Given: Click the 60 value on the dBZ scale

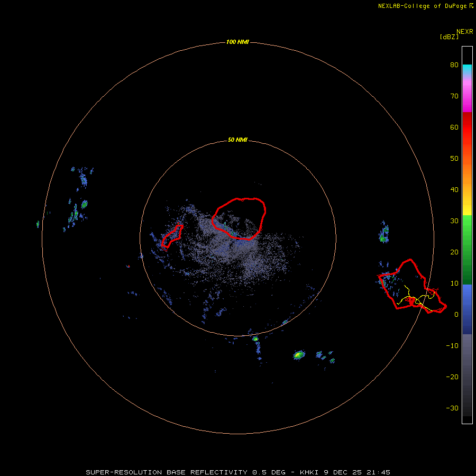Looking at the screenshot, I should click(x=454, y=127).
